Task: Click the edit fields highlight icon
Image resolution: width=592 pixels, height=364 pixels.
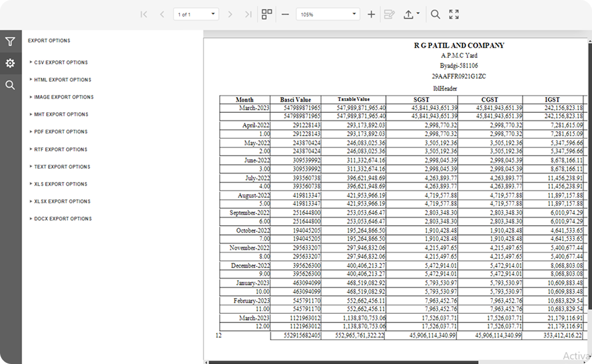Action: pyautogui.click(x=389, y=14)
